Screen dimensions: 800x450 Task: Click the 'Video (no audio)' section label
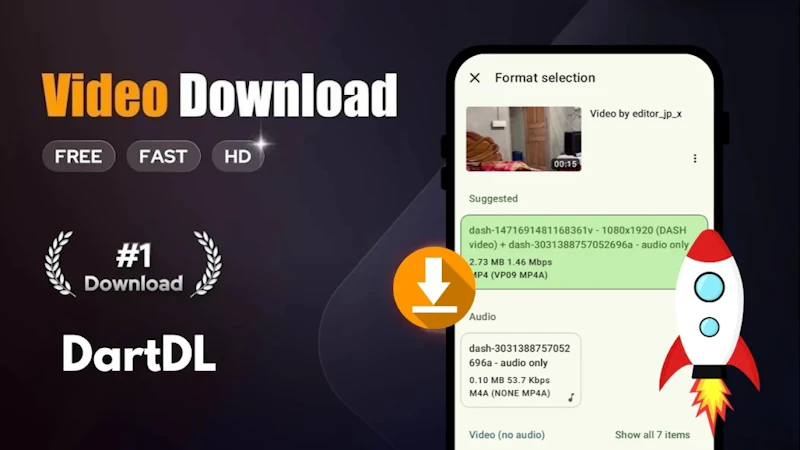pos(507,435)
